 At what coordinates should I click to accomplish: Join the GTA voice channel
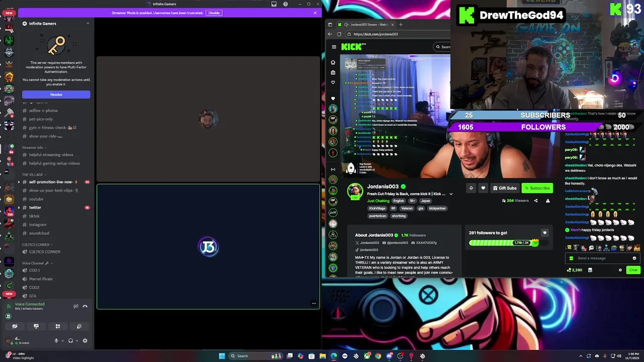pyautogui.click(x=33, y=296)
